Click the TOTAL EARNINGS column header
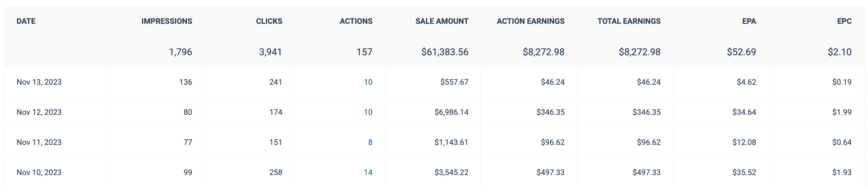The width and height of the screenshot is (868, 186). click(x=629, y=21)
